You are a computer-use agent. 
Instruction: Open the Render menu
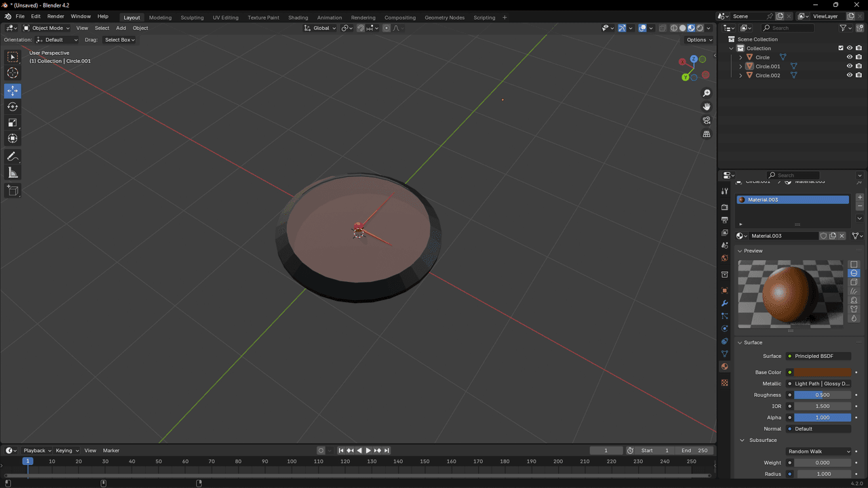pyautogui.click(x=56, y=16)
